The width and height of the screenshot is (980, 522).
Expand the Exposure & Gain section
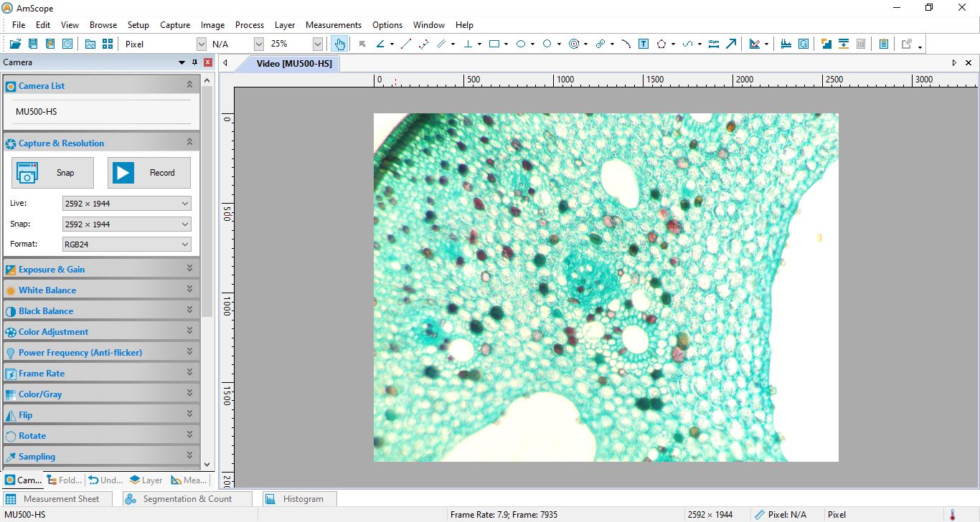190,269
